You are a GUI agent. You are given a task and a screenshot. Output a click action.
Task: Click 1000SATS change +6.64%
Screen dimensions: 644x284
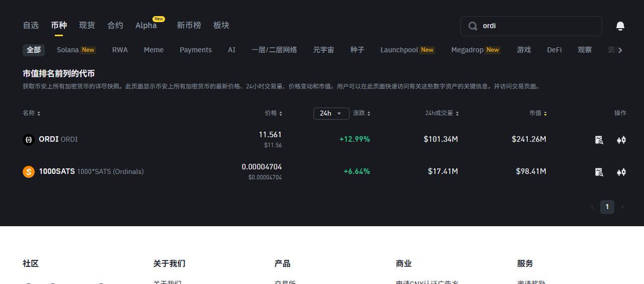point(357,171)
